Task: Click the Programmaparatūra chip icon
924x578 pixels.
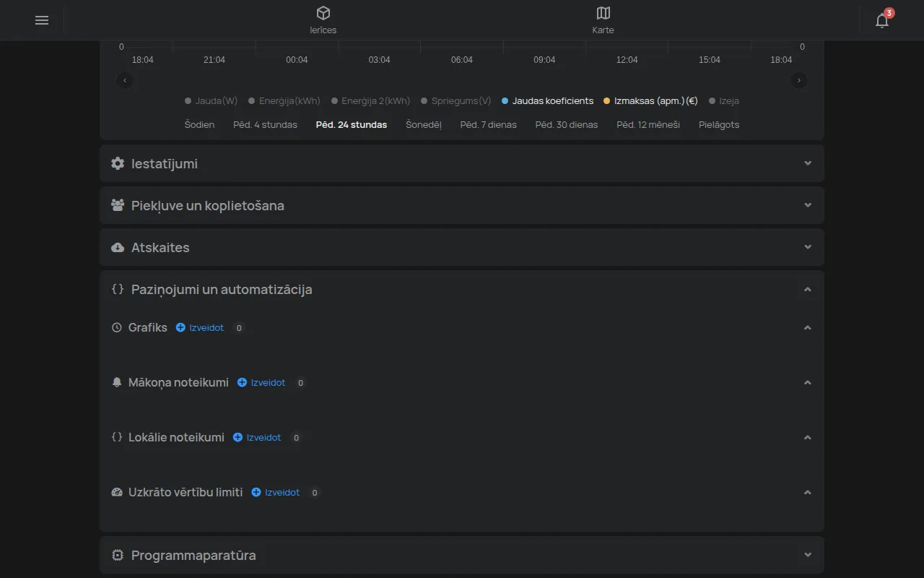Action: click(118, 555)
